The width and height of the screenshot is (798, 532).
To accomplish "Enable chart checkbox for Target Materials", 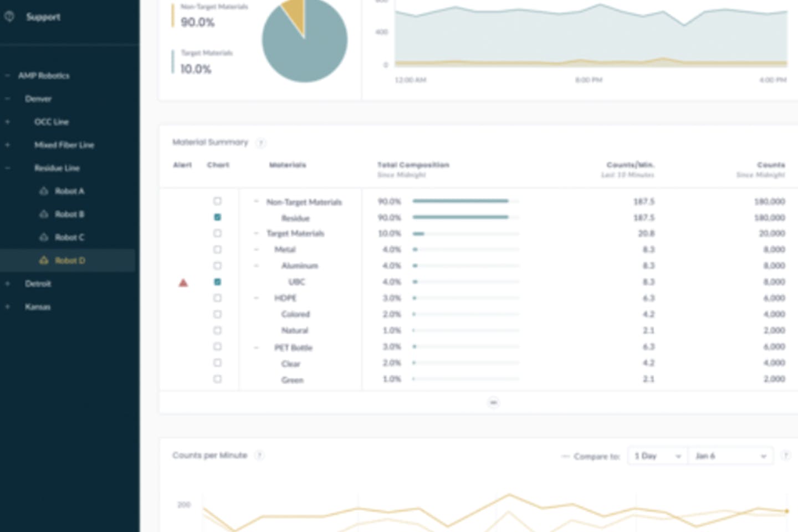I will [x=217, y=233].
